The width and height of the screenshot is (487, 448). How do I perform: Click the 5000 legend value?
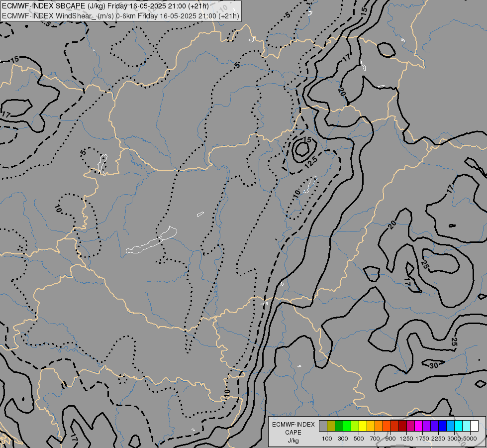[470, 439]
